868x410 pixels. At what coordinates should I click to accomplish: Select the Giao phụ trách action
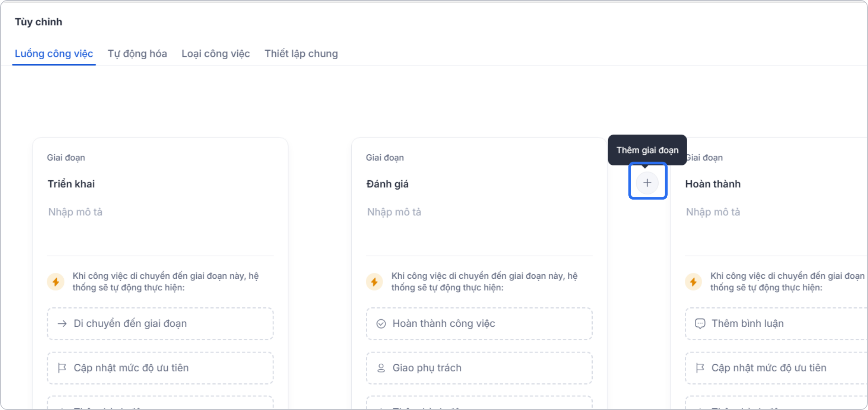click(479, 368)
